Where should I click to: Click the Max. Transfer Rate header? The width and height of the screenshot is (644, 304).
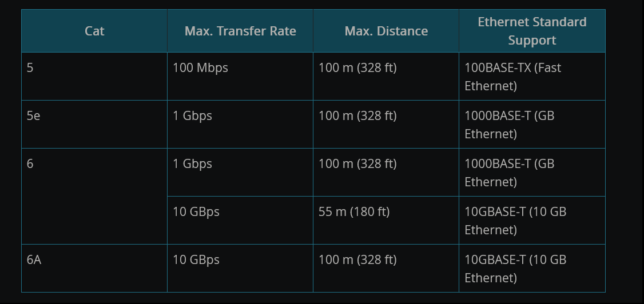click(x=240, y=31)
